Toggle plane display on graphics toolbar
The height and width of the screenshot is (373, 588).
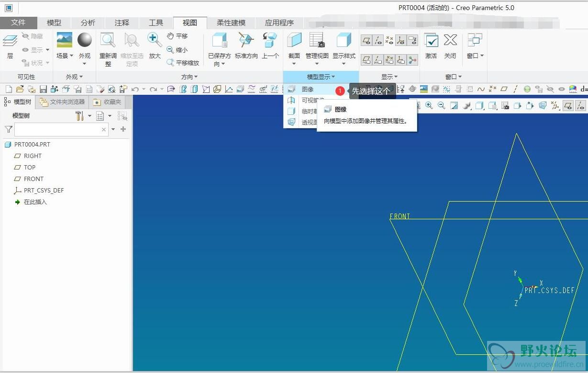[568, 105]
